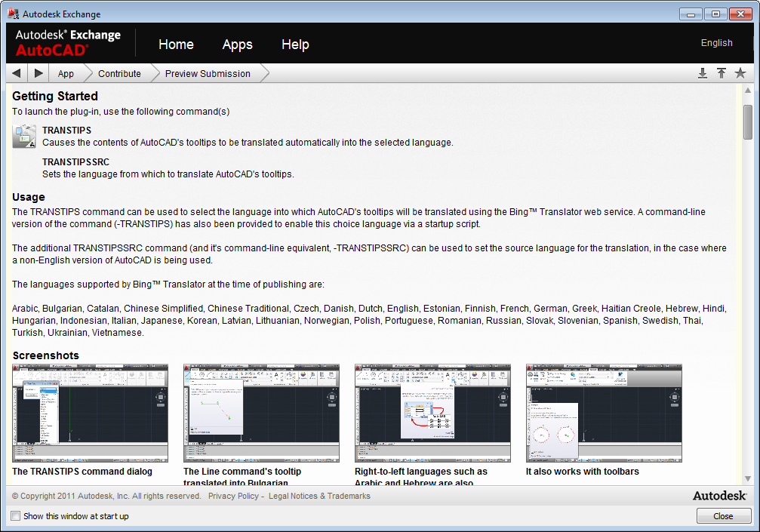Open the TRANSTIPS command dialog screenshot
The width and height of the screenshot is (760, 532).
(90, 413)
